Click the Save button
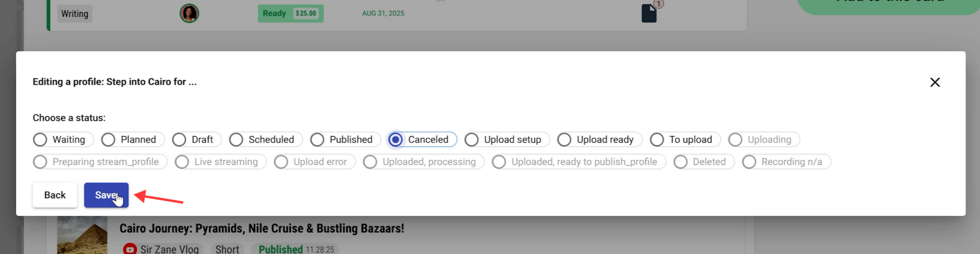Viewport: 980px width, 254px height. [x=106, y=195]
